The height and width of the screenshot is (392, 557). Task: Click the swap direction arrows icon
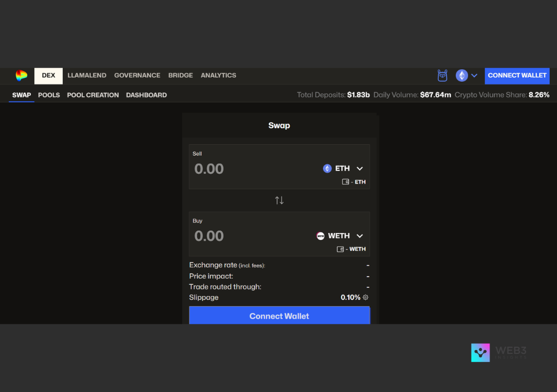tap(279, 200)
